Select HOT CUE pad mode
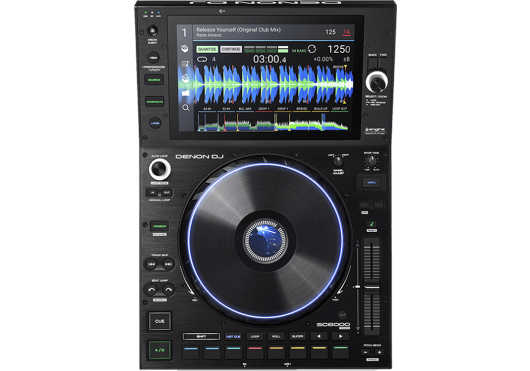The width and height of the screenshot is (530, 371). tap(233, 337)
